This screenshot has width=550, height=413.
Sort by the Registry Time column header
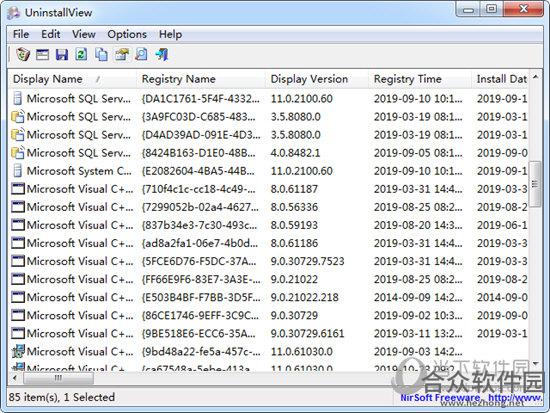tap(420, 79)
